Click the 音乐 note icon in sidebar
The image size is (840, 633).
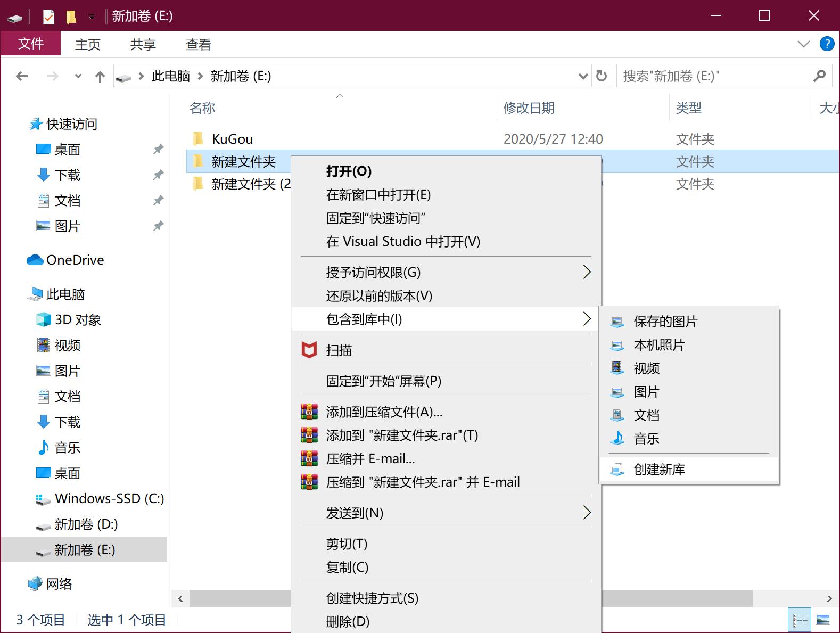[44, 447]
